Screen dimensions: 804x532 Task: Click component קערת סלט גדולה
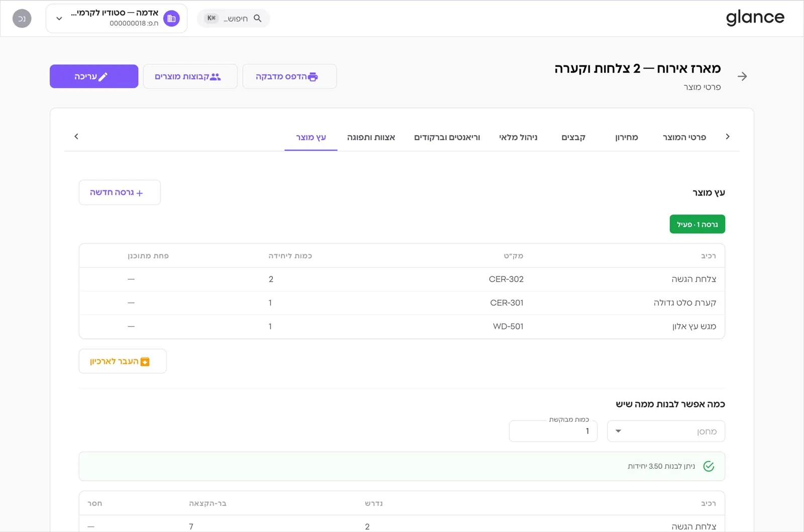coord(684,302)
